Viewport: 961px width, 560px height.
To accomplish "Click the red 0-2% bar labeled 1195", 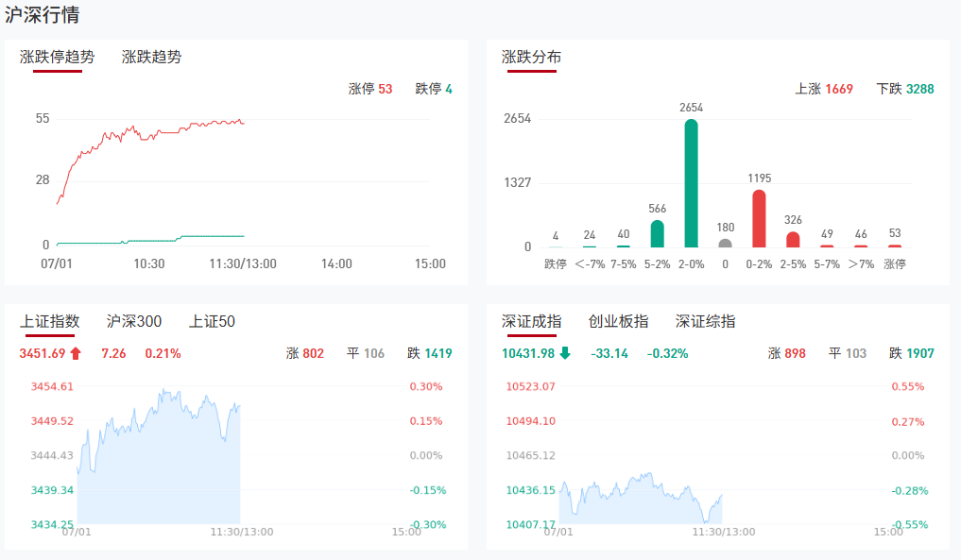I will tap(759, 218).
